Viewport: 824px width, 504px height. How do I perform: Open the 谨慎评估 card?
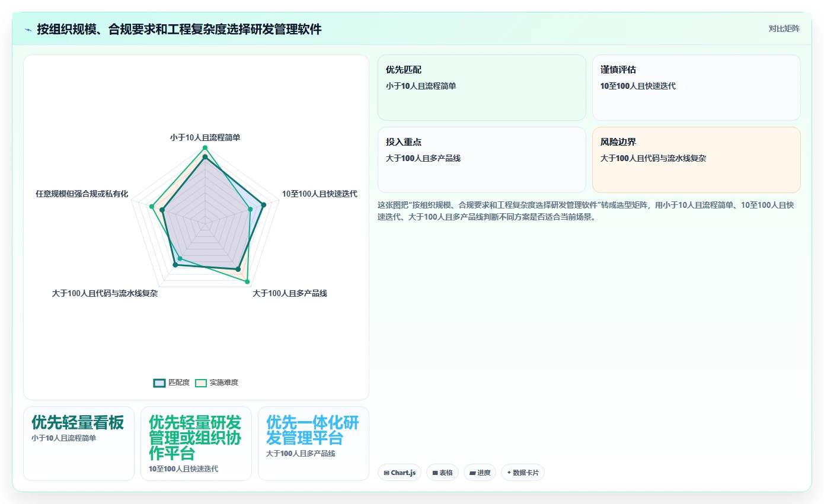697,88
